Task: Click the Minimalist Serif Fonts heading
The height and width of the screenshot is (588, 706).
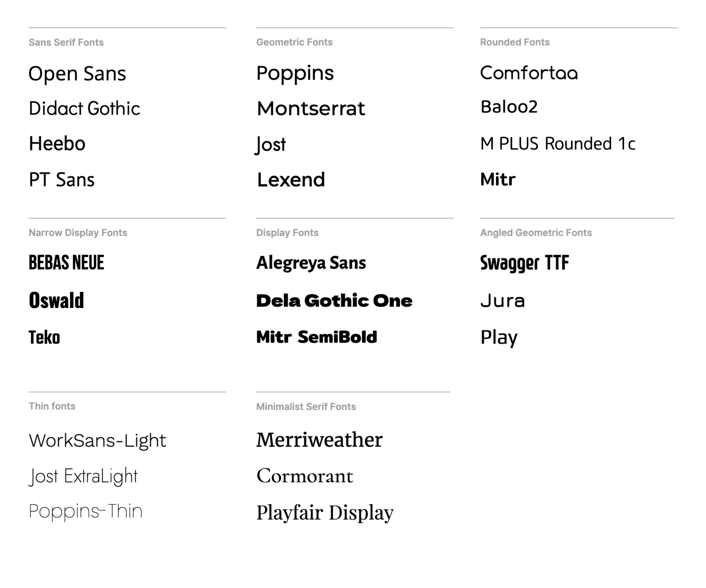Action: (x=306, y=407)
